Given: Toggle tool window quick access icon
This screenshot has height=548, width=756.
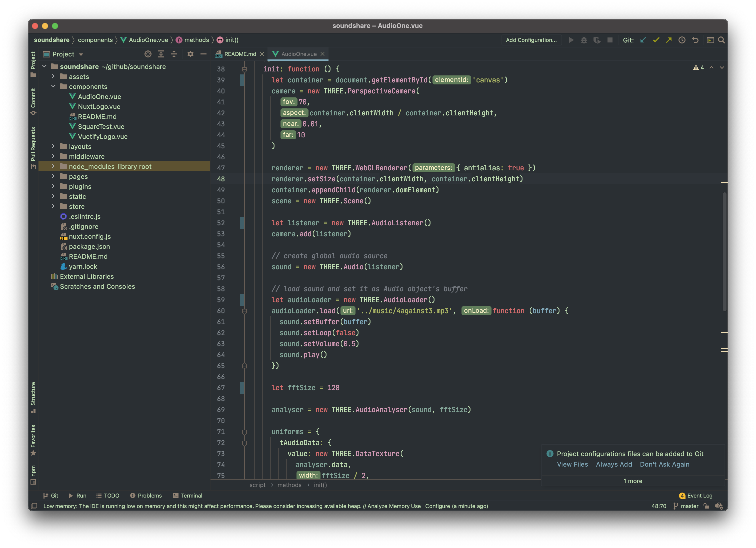Looking at the screenshot, I should point(34,506).
